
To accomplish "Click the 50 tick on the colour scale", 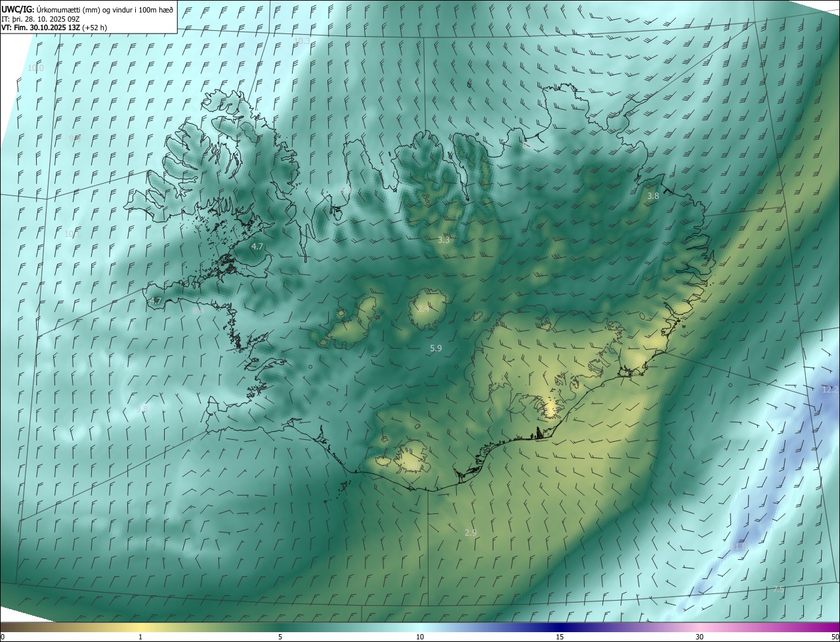I will click(x=835, y=637).
